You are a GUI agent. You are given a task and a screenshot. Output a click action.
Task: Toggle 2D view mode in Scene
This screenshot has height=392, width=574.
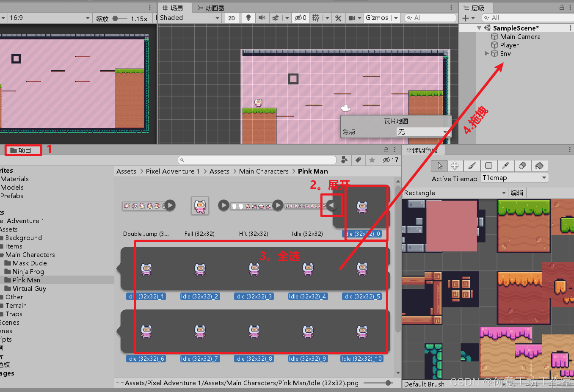[x=232, y=18]
